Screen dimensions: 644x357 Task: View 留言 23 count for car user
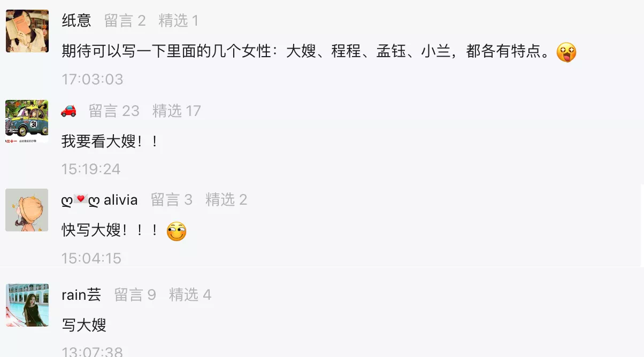[114, 111]
